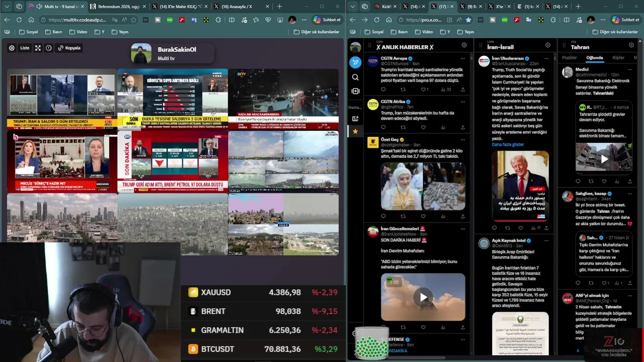Screen dimensions: 644x362
Task: Click Sohbet et Copilot button in left browser
Action: coord(327,20)
